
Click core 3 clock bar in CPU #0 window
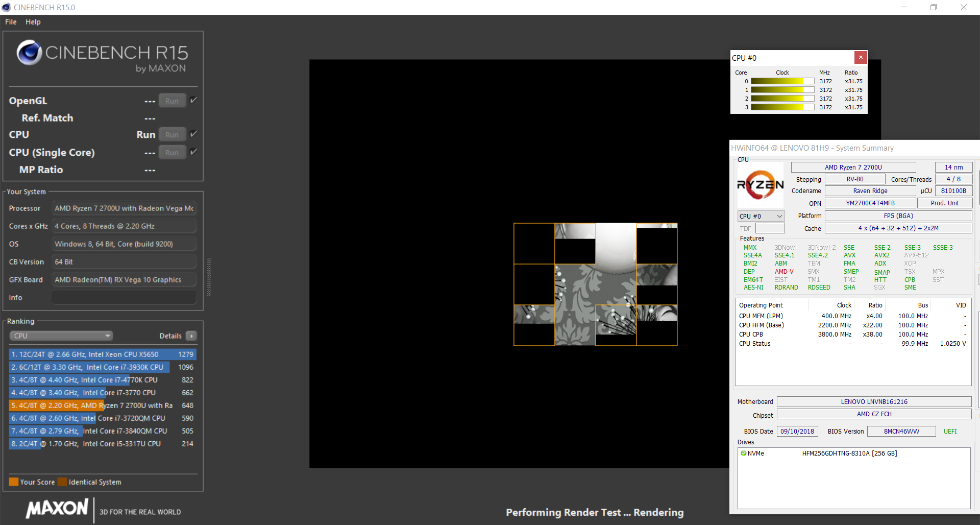coord(782,107)
